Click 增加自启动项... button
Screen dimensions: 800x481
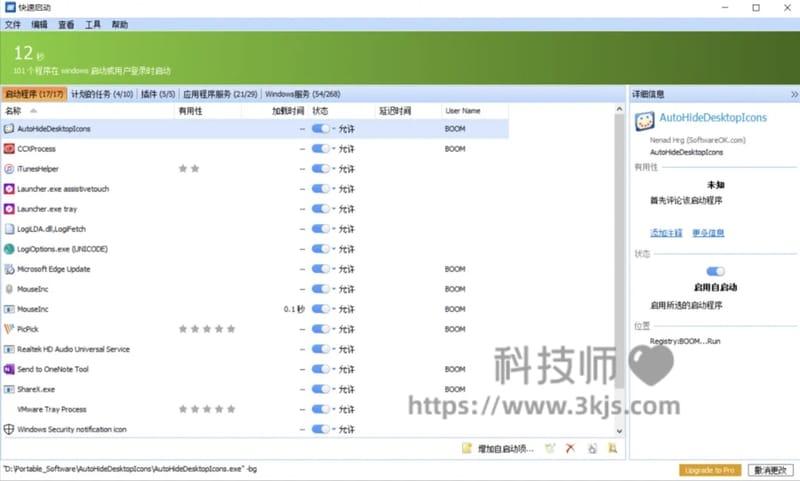click(499, 449)
